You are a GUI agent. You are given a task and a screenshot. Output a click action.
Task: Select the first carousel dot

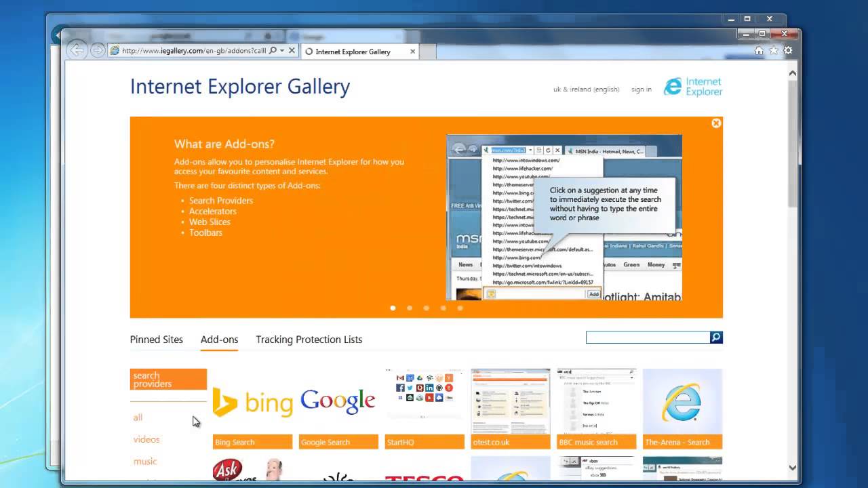(393, 308)
